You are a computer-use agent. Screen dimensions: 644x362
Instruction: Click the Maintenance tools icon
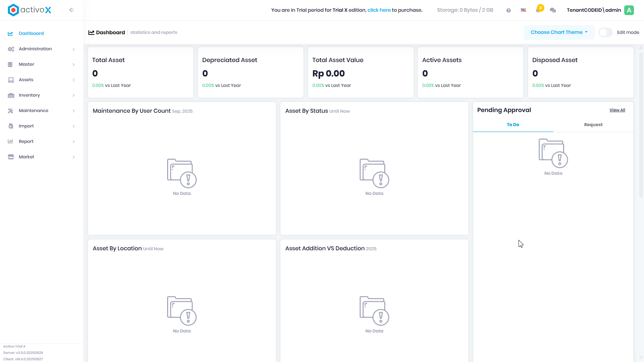pos(10,111)
